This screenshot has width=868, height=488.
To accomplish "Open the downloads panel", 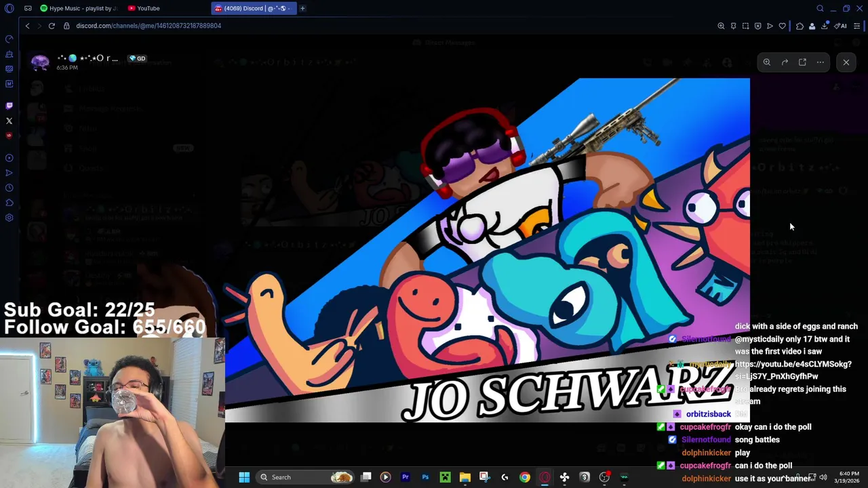I will (x=825, y=26).
